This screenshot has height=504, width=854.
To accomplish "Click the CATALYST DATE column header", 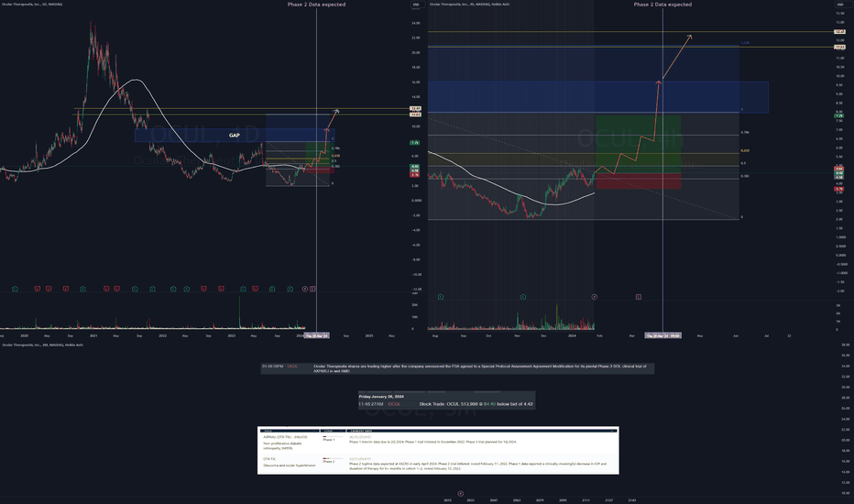I will tap(362, 431).
